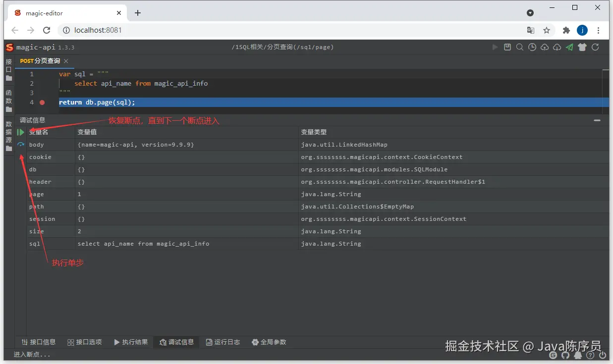
Task: Click the cloud upload icon
Action: click(x=545, y=48)
